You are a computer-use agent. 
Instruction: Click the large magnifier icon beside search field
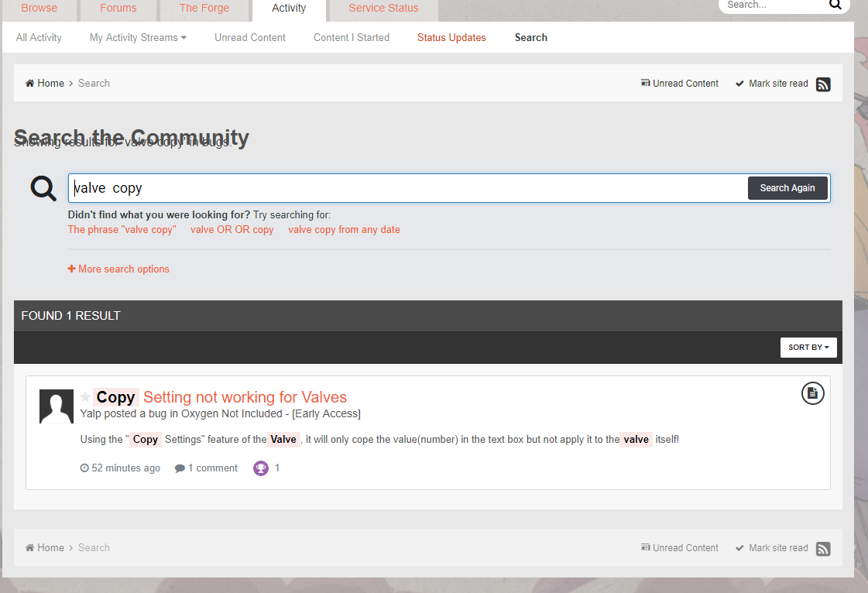[x=43, y=188]
